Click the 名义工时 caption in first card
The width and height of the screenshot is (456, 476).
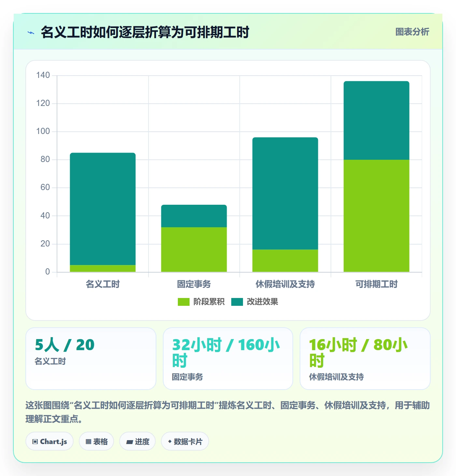(50, 361)
